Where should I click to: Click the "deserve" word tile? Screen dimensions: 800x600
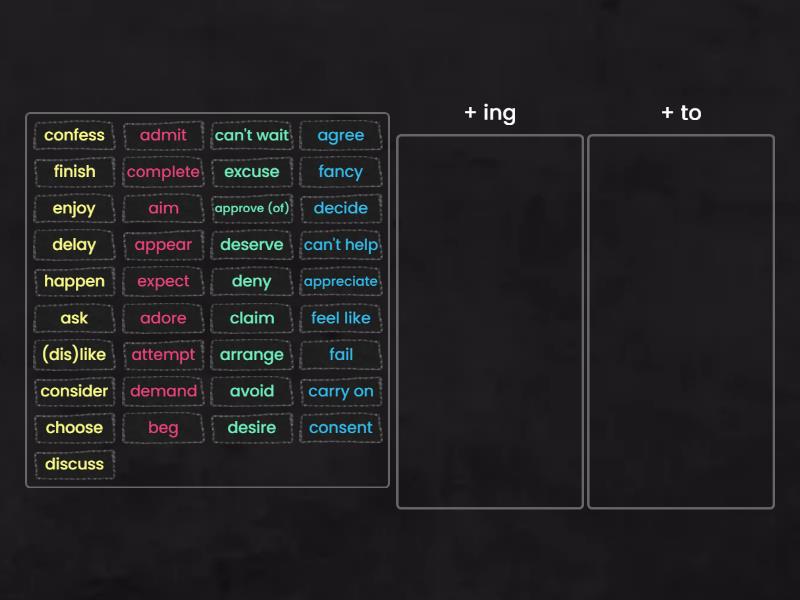pos(251,245)
